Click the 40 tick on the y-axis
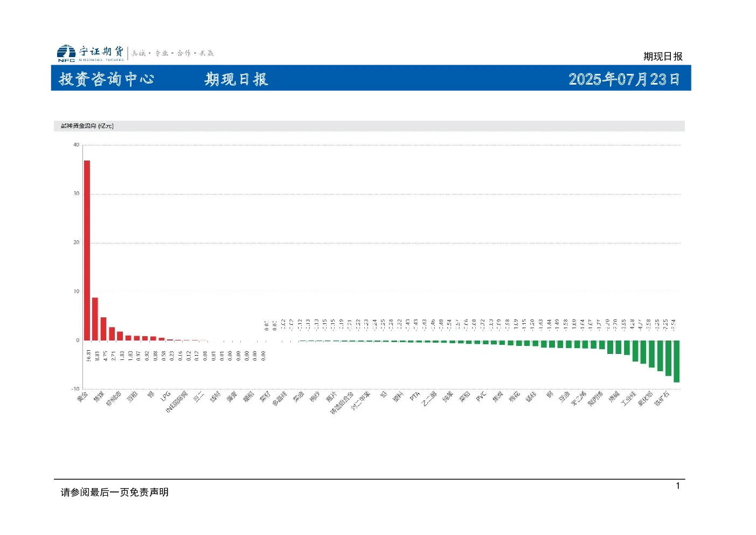This screenshot has width=756, height=535. 77,145
